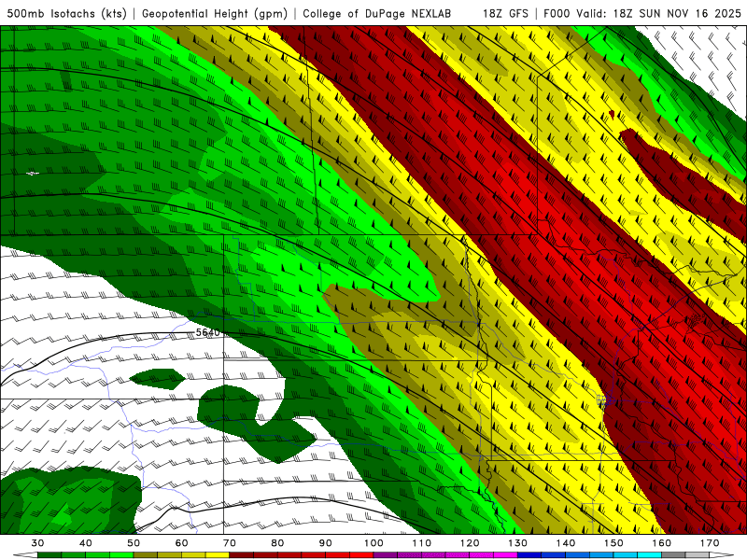Click the "Geopotential Height (gpm)" title text
The height and width of the screenshot is (560, 747).
(215, 14)
